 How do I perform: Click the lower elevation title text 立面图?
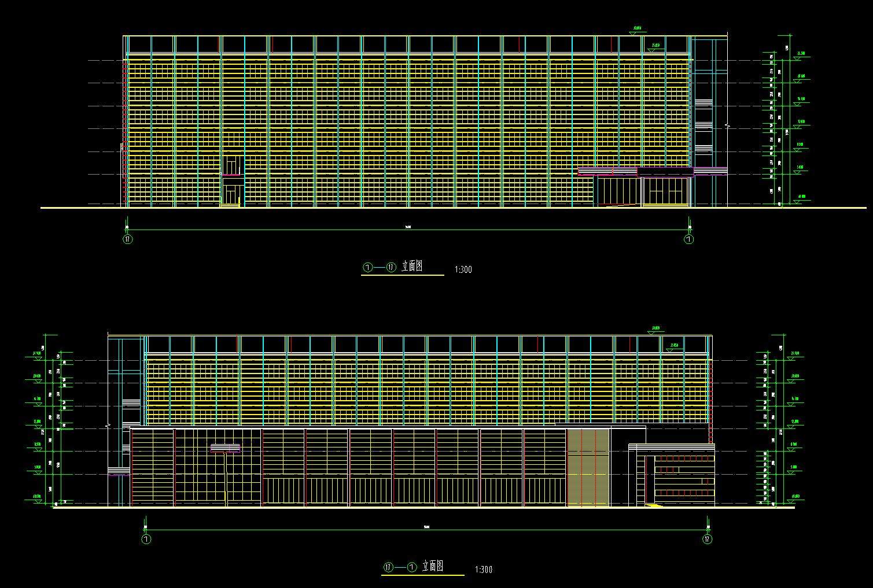[433, 567]
